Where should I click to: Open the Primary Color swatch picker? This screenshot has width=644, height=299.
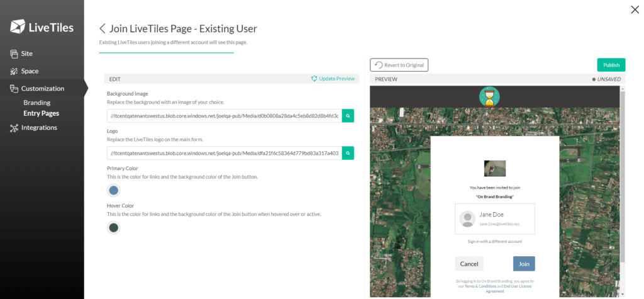tap(114, 191)
